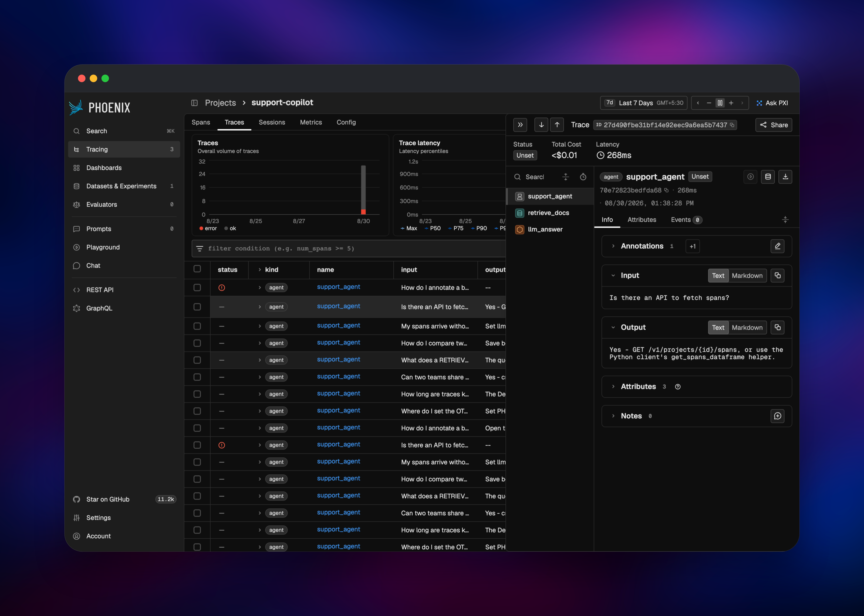Add span to dataset via database icon
Image resolution: width=864 pixels, height=616 pixels.
(x=768, y=177)
